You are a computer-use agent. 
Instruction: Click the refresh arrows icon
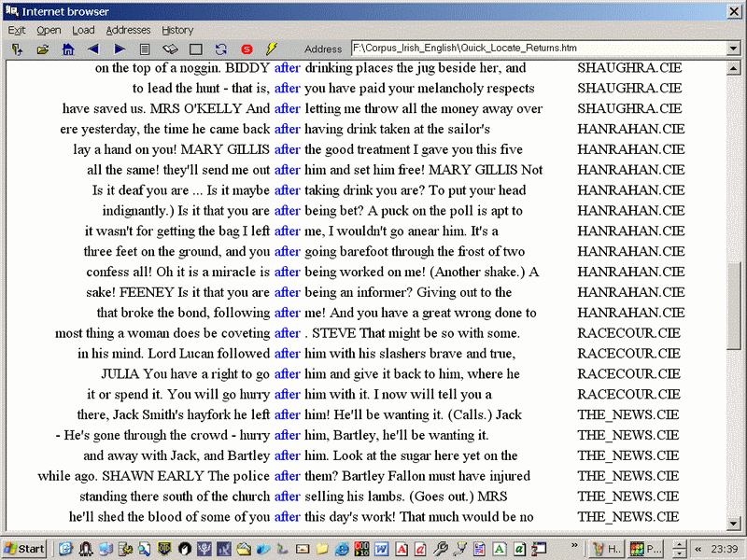pyautogui.click(x=221, y=49)
